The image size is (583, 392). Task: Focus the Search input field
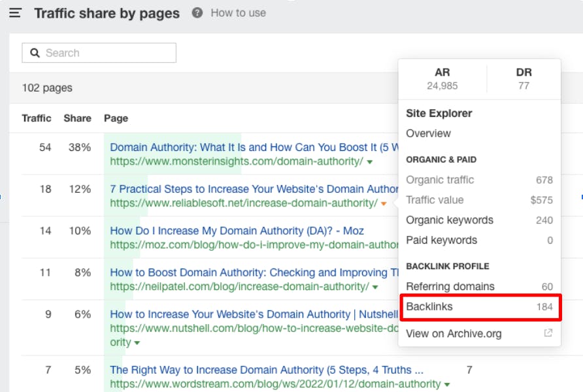[x=99, y=53]
